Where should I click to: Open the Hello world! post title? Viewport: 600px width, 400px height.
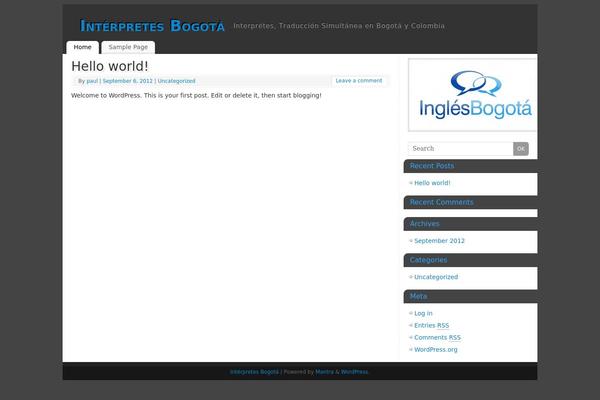110,66
